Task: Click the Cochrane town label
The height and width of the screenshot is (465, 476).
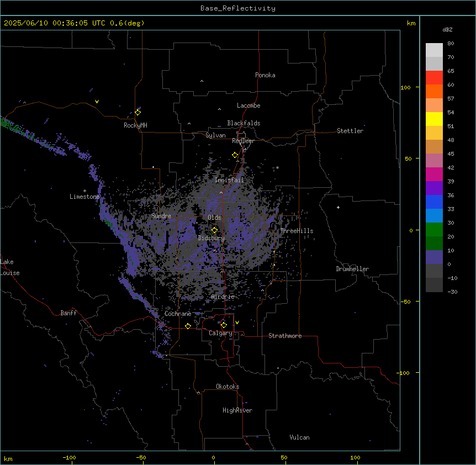Action: point(178,314)
